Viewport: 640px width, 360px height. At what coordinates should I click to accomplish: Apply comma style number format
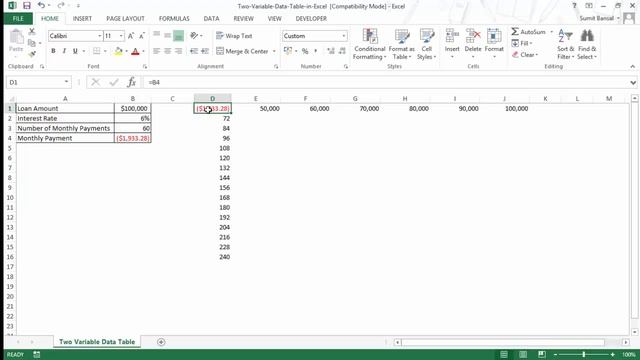tap(316, 51)
